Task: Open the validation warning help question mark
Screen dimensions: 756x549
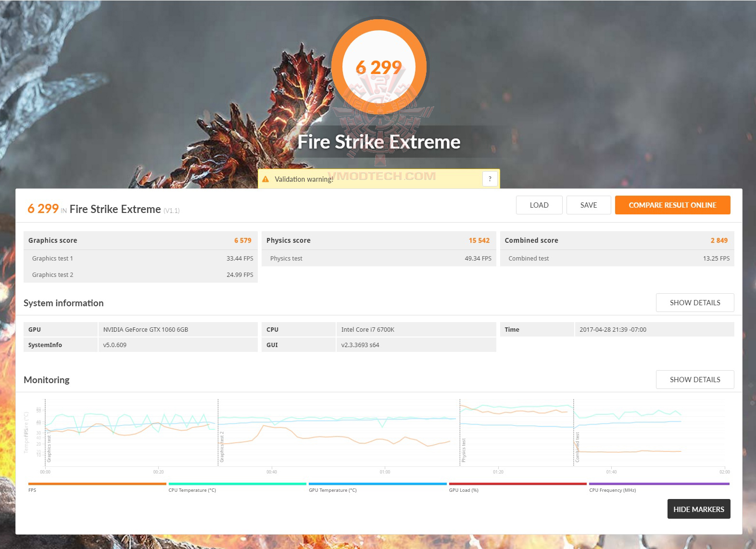Action: (x=490, y=179)
